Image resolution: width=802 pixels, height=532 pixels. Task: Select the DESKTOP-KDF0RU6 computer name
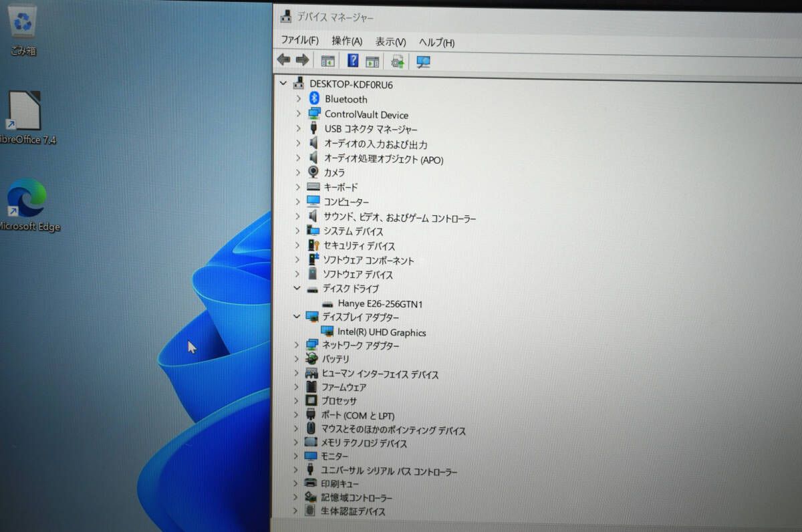[351, 84]
